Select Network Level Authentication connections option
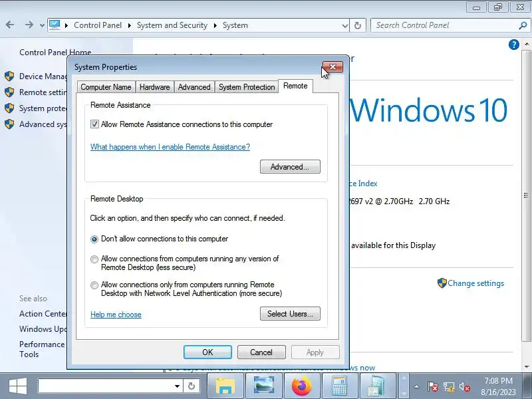The width and height of the screenshot is (532, 399). tap(94, 285)
